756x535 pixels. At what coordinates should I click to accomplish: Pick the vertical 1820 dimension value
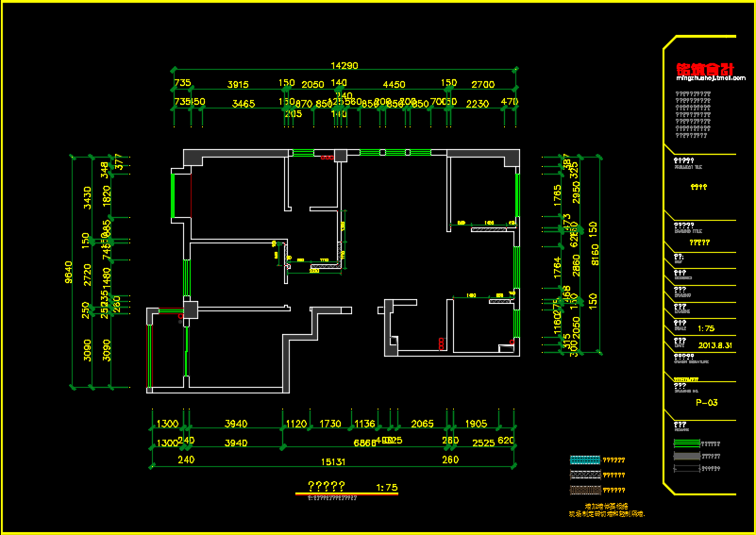click(107, 196)
